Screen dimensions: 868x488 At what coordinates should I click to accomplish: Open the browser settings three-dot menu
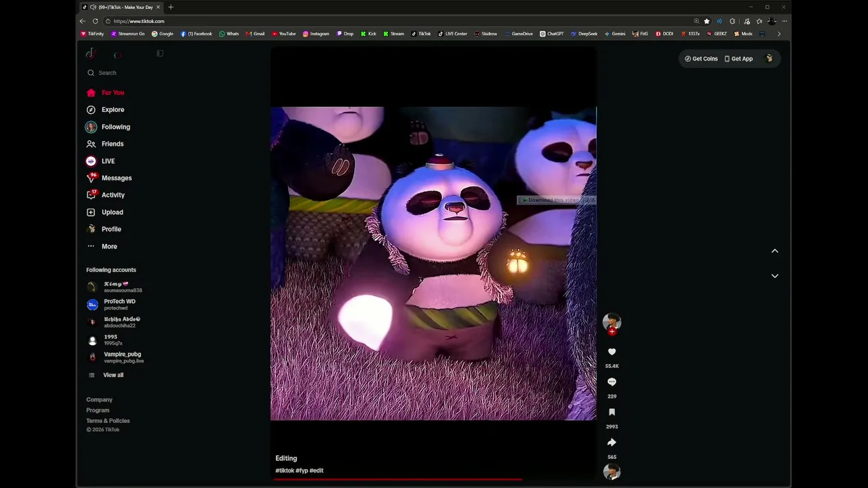[784, 21]
